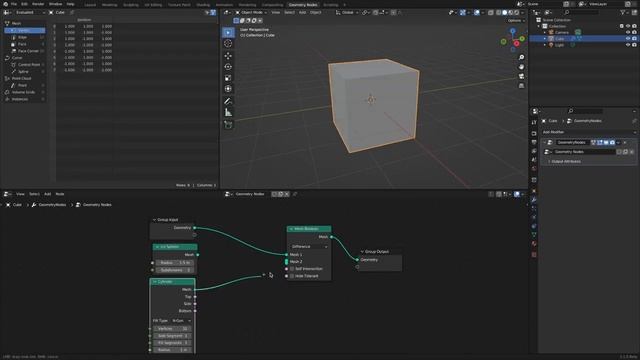Open the Add Modifier dropdown
The width and height of the screenshot is (640, 360).
point(589,132)
